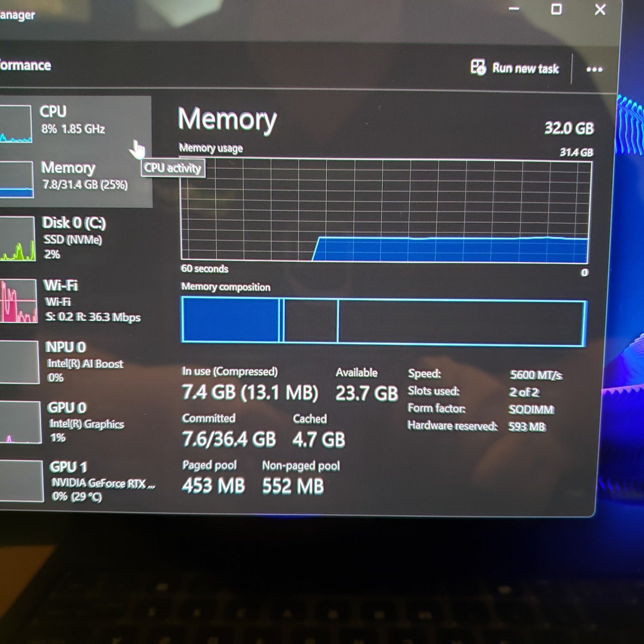Click the in-use segment of Memory composition
Viewport: 644px width, 644px height.
click(x=231, y=320)
